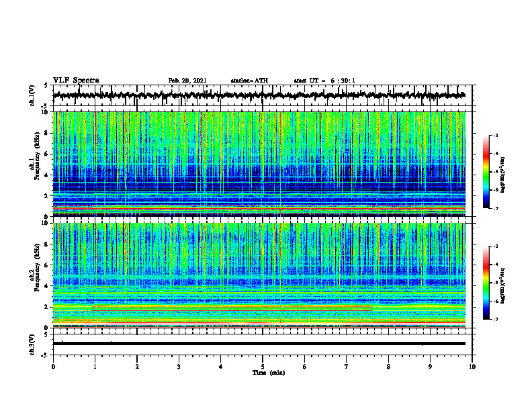Click the time axis tick label "1"
This screenshot has height=411, width=532.
tap(95, 367)
